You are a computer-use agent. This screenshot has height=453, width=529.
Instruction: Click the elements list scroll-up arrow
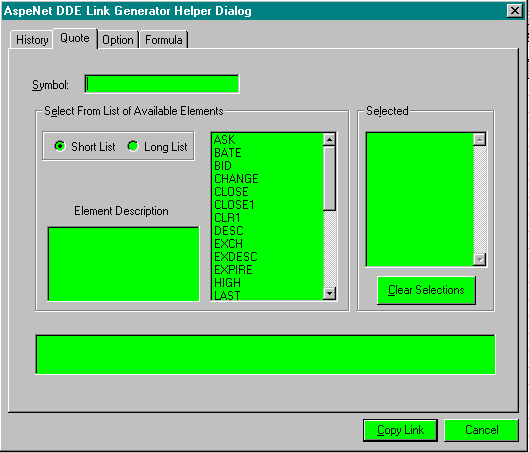329,139
